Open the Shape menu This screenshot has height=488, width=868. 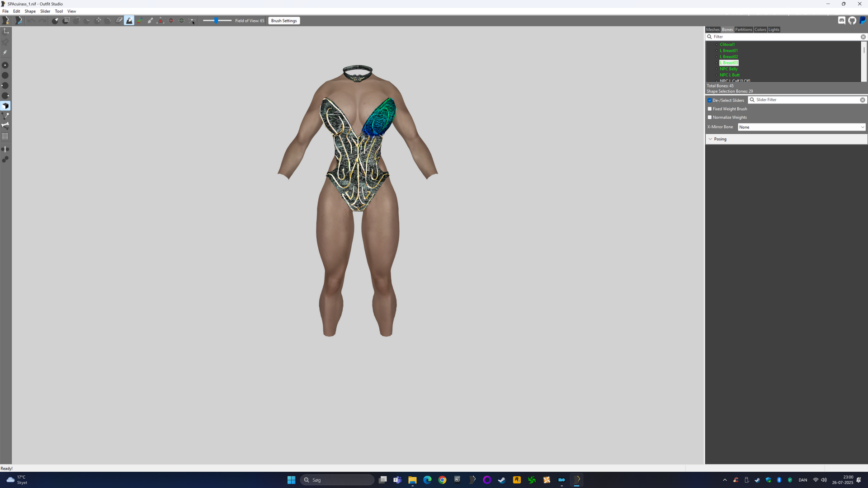(x=30, y=11)
